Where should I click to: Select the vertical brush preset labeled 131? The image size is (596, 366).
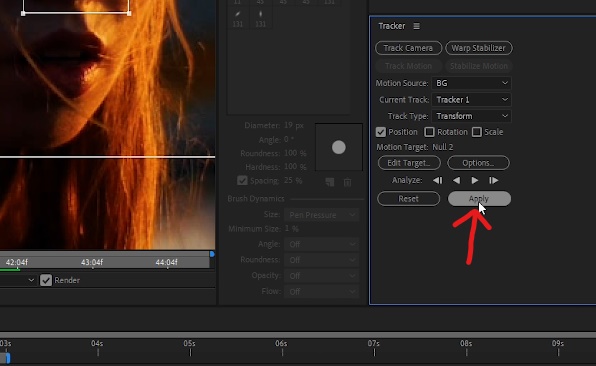261,18
